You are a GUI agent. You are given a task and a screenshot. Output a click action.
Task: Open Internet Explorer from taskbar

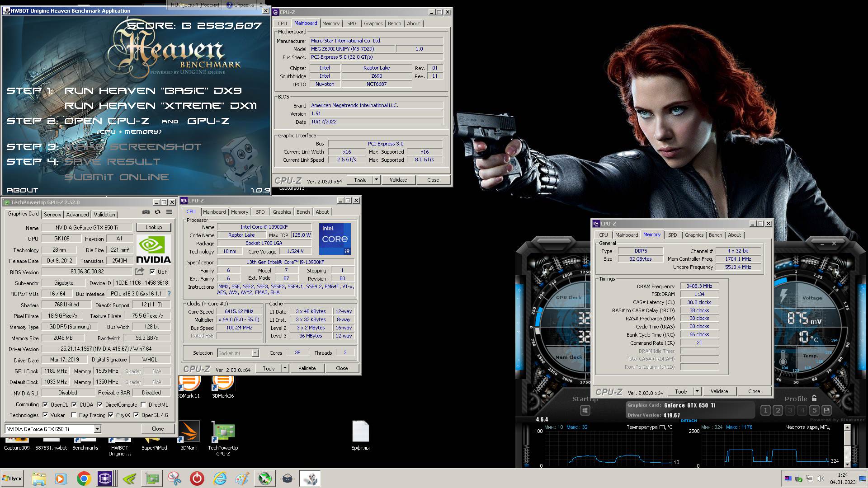220,479
